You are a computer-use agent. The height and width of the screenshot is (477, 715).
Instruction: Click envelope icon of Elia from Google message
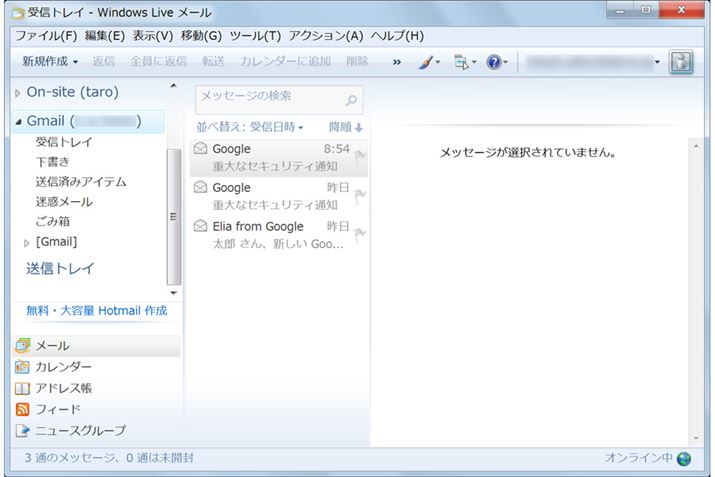click(x=200, y=226)
